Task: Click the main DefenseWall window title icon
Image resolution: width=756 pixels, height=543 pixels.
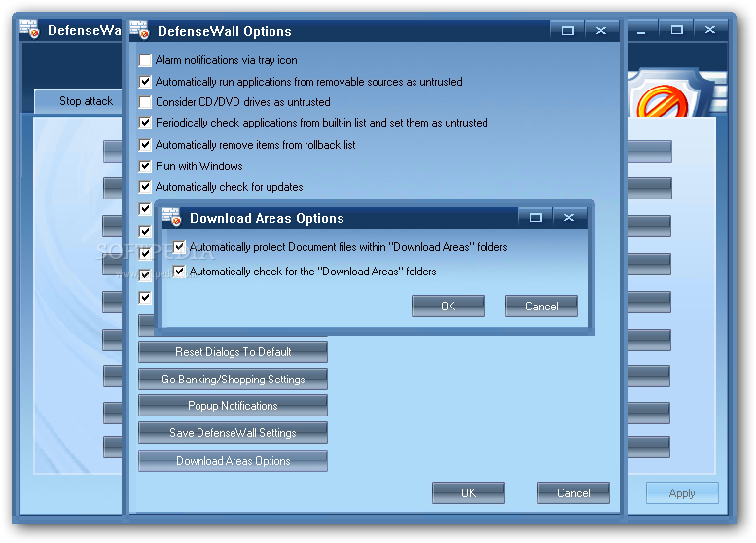Action: [29, 29]
